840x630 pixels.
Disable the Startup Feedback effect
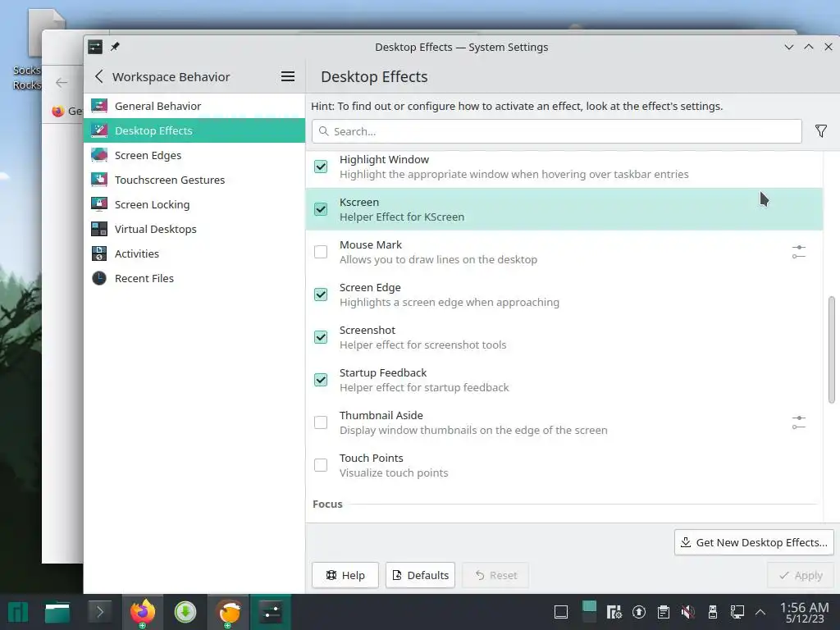pyautogui.click(x=321, y=380)
